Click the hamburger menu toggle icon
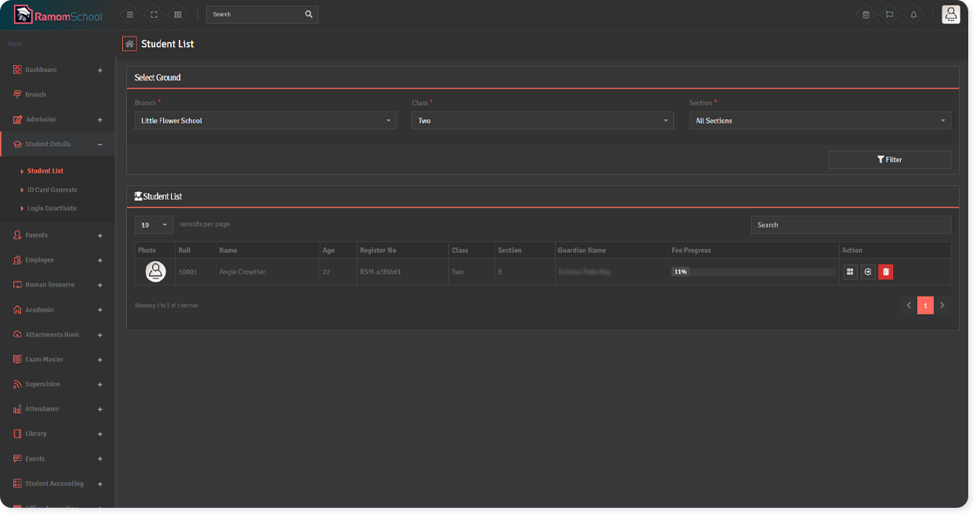The height and width of the screenshot is (518, 980). [x=130, y=14]
